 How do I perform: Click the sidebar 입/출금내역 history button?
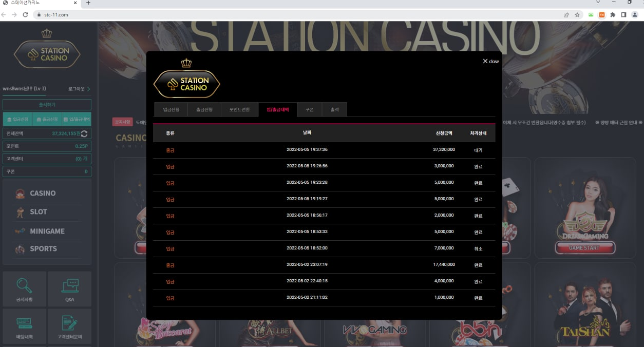pyautogui.click(x=77, y=119)
